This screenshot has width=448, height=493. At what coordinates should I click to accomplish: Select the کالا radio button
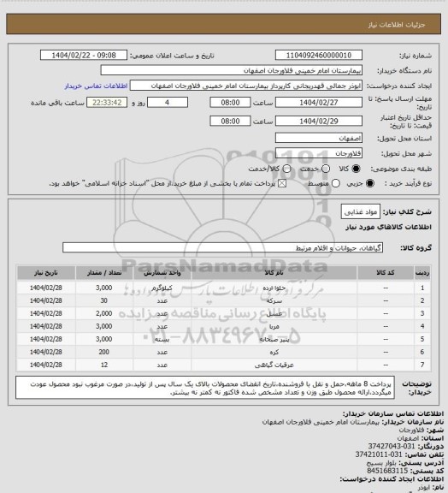click(x=356, y=169)
